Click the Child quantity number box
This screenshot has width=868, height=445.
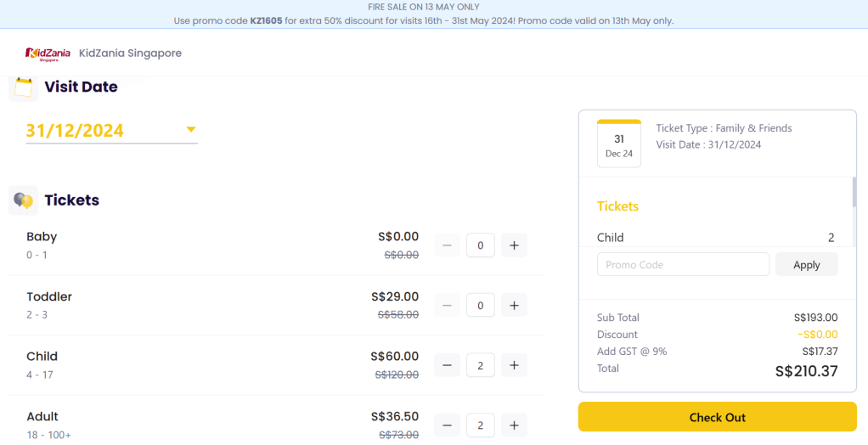pyautogui.click(x=481, y=365)
